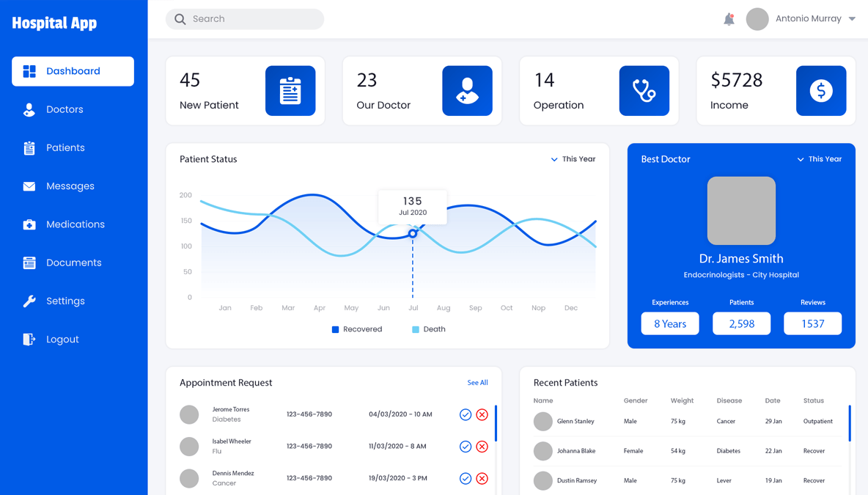This screenshot has height=495, width=868.
Task: Click the Recovered legend color swatch
Action: 336,330
